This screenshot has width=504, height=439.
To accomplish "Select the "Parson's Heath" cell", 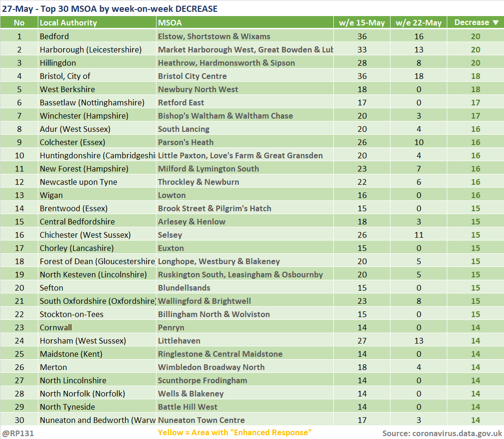I will tap(245, 142).
